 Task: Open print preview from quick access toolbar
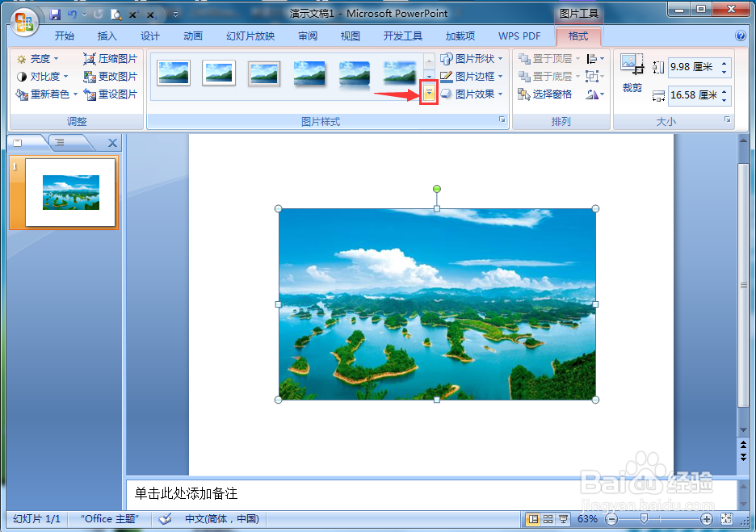pos(116,15)
